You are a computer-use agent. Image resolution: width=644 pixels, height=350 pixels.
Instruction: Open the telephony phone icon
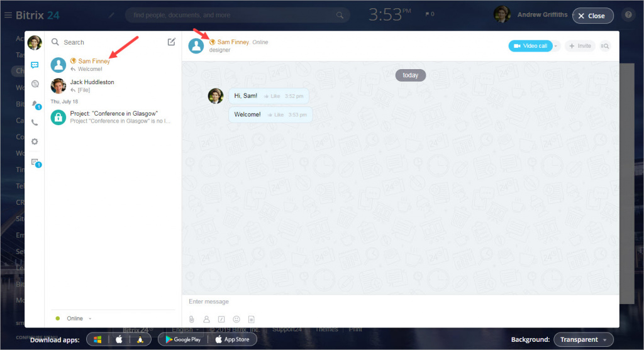click(35, 123)
